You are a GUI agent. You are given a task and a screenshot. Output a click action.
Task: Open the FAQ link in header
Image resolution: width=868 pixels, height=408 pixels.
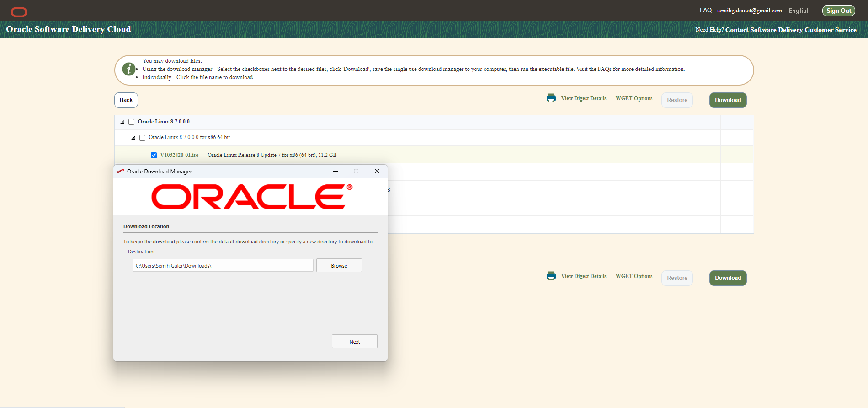706,11
